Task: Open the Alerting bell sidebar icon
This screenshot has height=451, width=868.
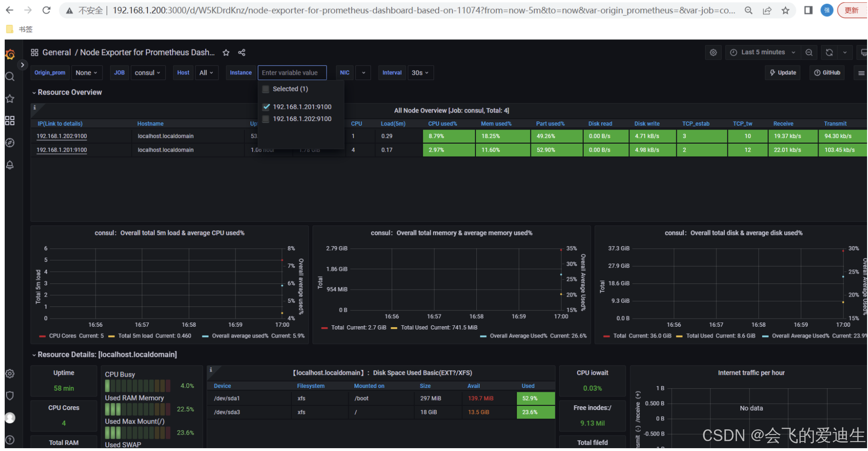Action: tap(10, 165)
